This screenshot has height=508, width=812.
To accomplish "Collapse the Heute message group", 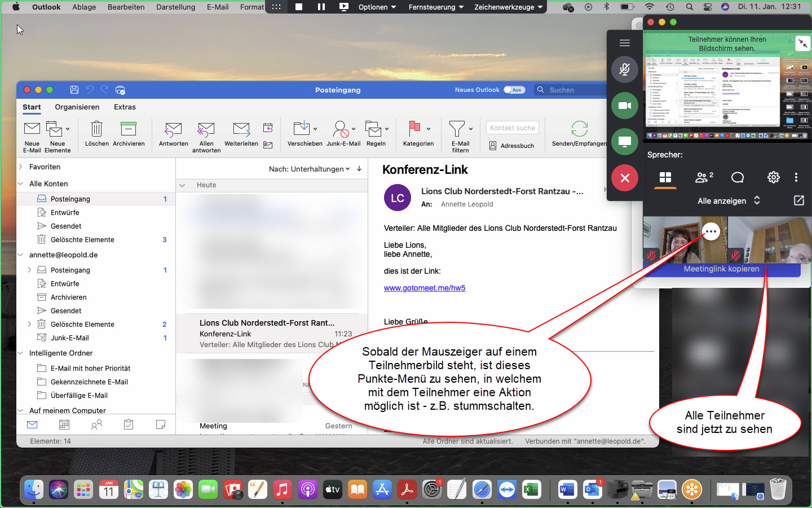I will click(182, 185).
